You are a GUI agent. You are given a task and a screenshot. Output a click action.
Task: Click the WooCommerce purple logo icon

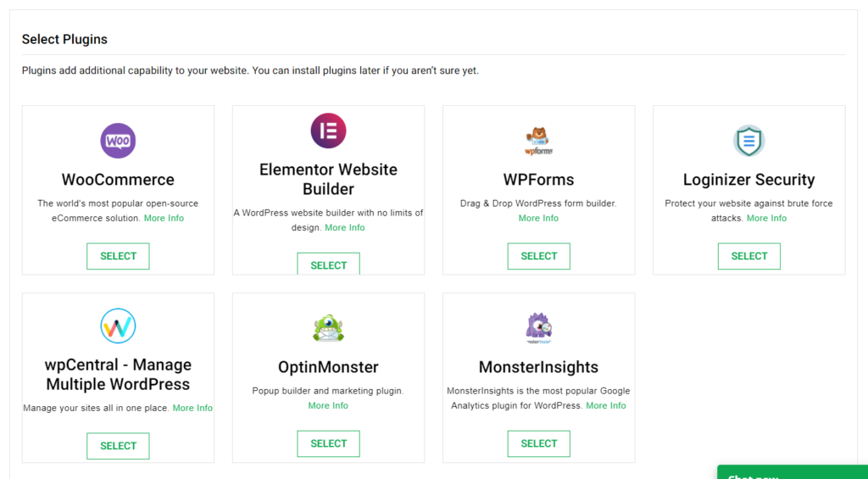[118, 141]
